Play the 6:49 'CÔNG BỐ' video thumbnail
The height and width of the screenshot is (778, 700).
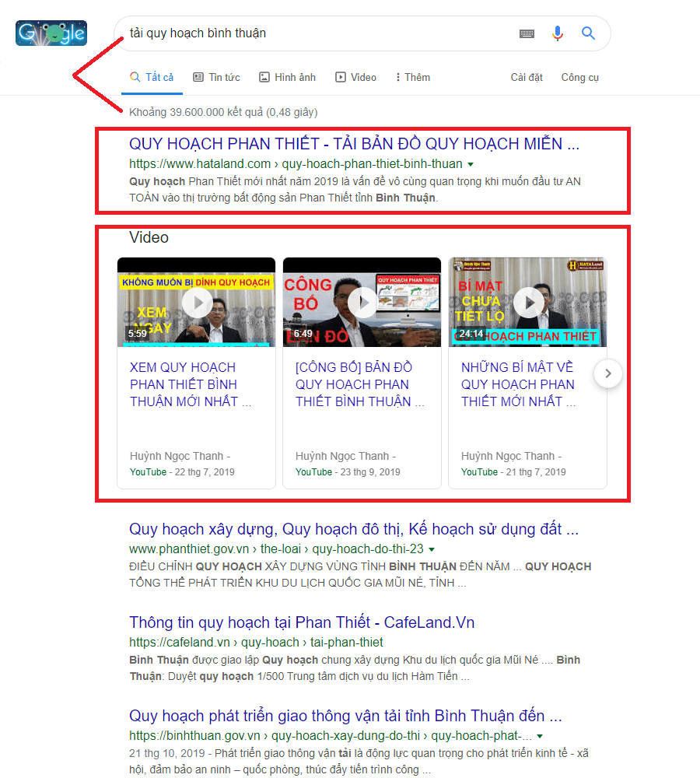click(362, 302)
